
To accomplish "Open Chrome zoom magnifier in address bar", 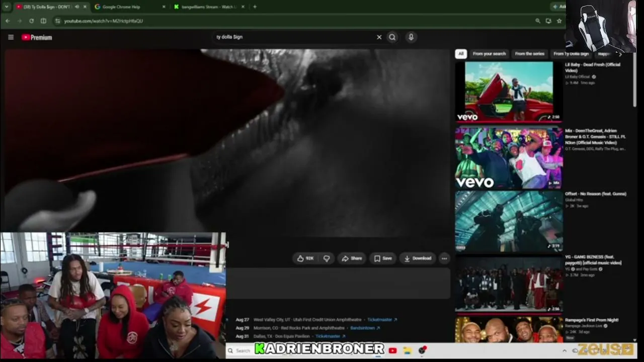I will point(537,21).
